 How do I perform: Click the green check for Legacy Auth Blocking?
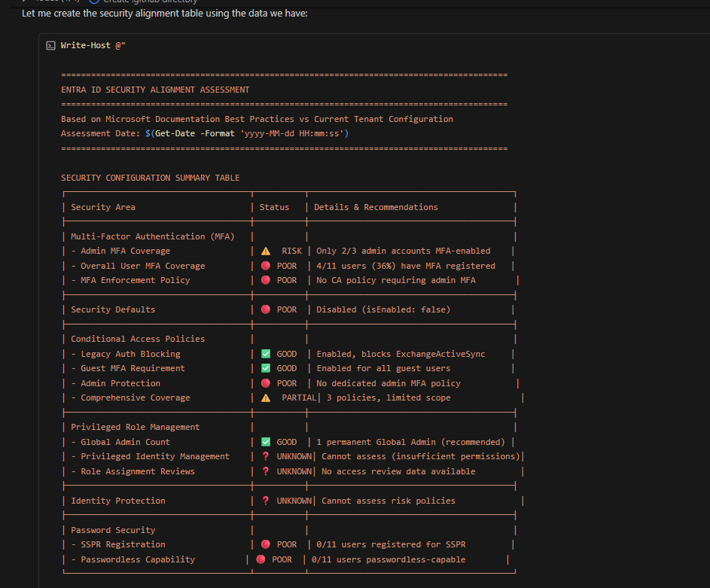pyautogui.click(x=266, y=354)
